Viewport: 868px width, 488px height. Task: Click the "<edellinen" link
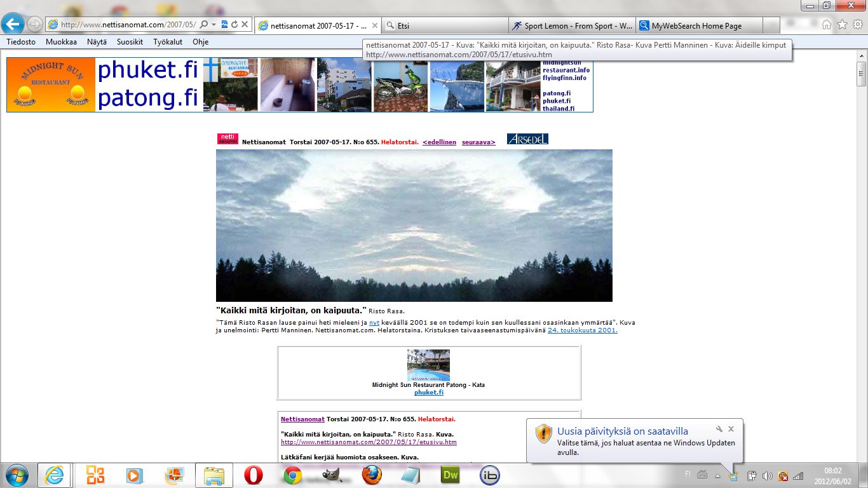(x=439, y=142)
